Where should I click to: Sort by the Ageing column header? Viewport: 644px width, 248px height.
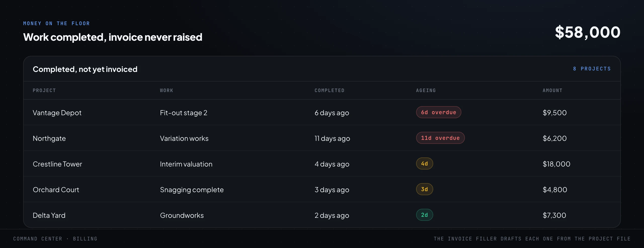426,90
